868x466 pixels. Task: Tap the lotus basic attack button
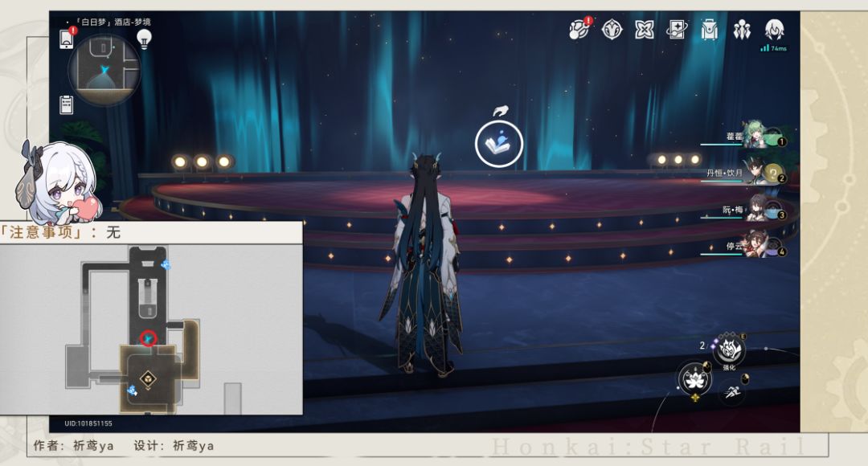pyautogui.click(x=694, y=379)
